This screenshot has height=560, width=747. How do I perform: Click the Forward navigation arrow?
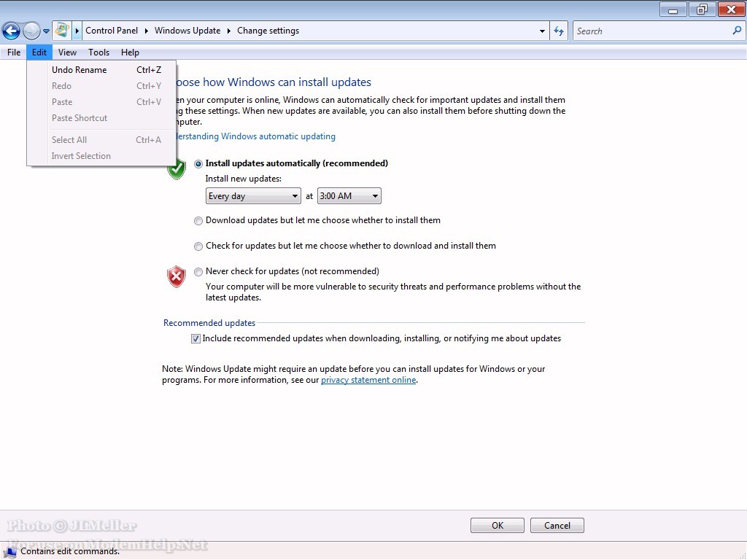[x=31, y=31]
